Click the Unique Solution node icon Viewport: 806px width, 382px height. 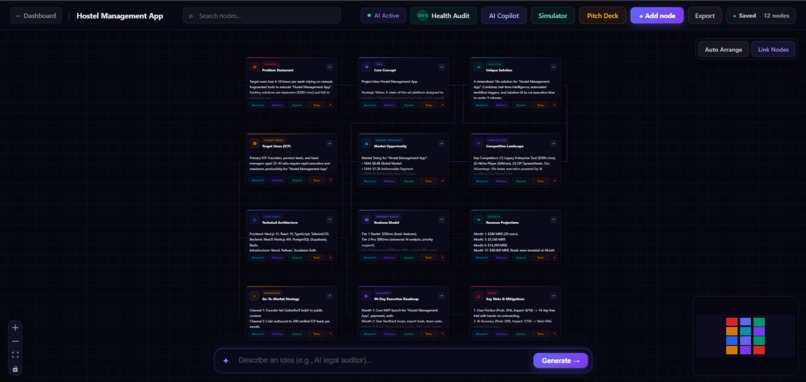coord(479,67)
